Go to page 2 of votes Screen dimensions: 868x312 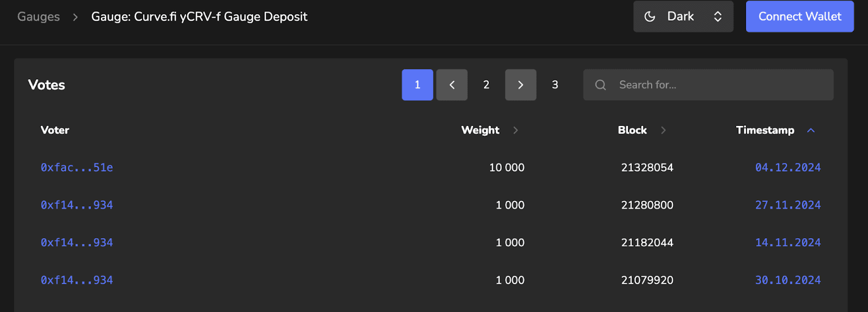(x=486, y=85)
